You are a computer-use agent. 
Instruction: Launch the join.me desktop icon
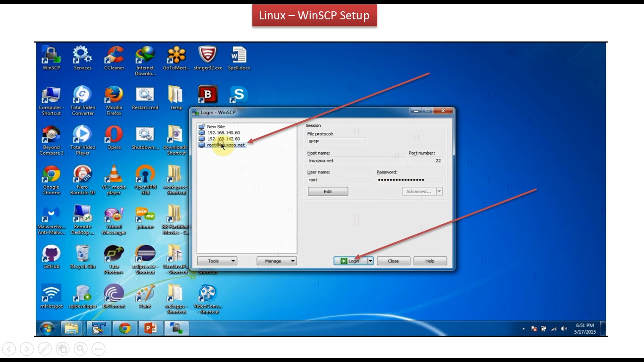click(145, 218)
